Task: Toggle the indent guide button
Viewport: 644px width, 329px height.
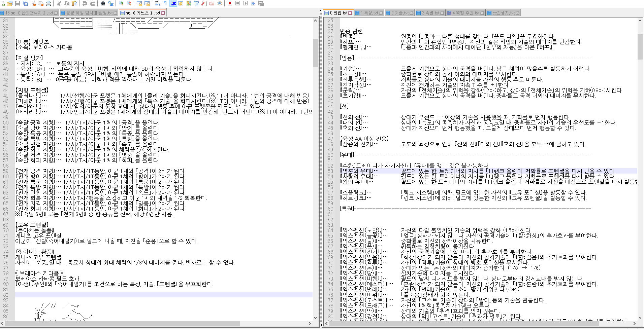Action: 173,3
